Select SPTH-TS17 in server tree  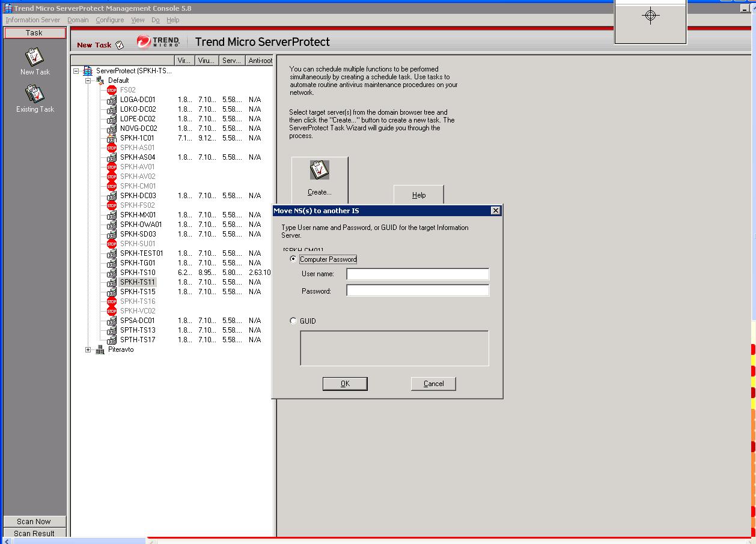138,340
